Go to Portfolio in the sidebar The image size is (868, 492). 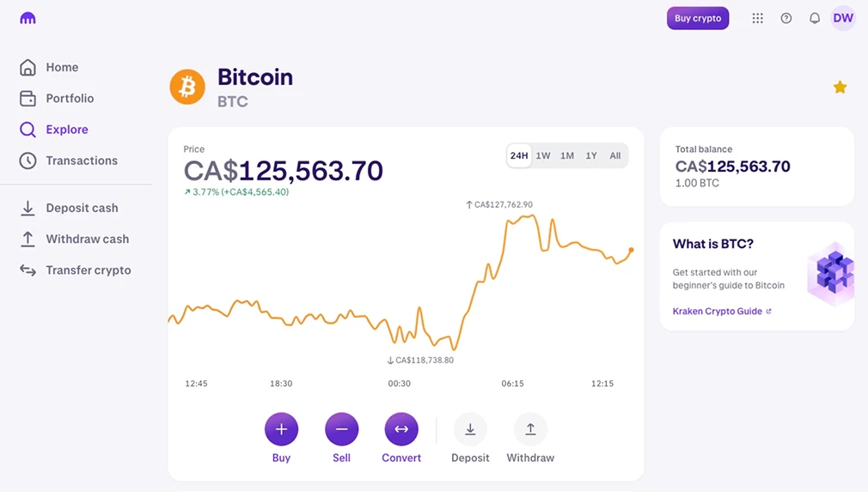click(70, 99)
